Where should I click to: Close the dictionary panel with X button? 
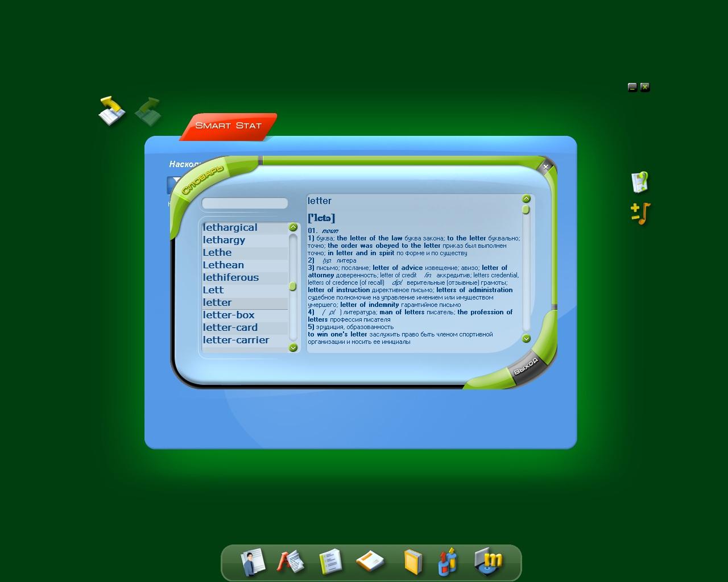(x=545, y=167)
